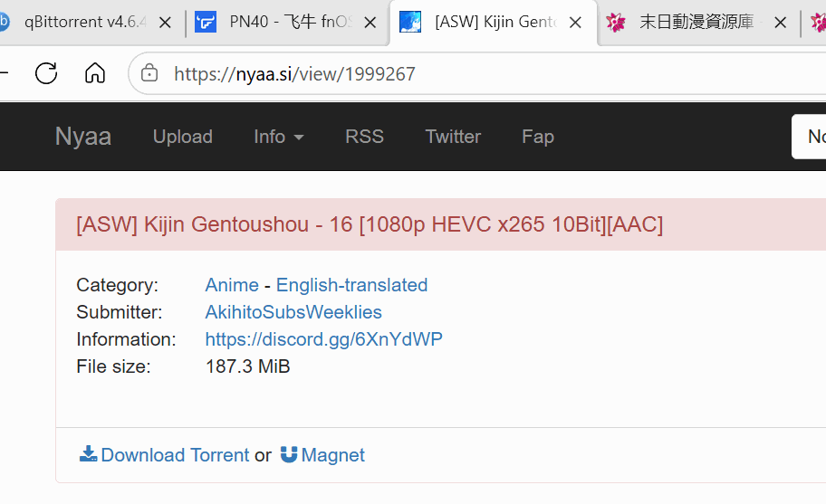Viewport: 826px width, 504px height.
Task: Close the qBittorrent v4.6.4 tab
Action: click(165, 22)
